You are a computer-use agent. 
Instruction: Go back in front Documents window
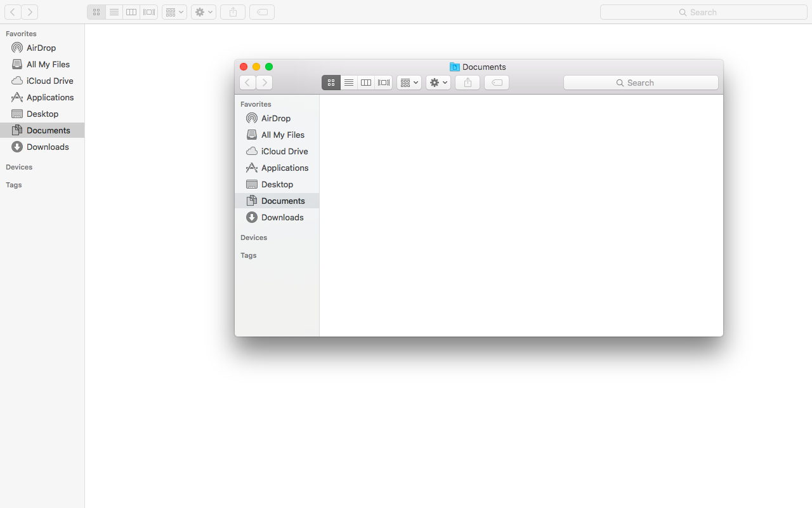point(247,83)
